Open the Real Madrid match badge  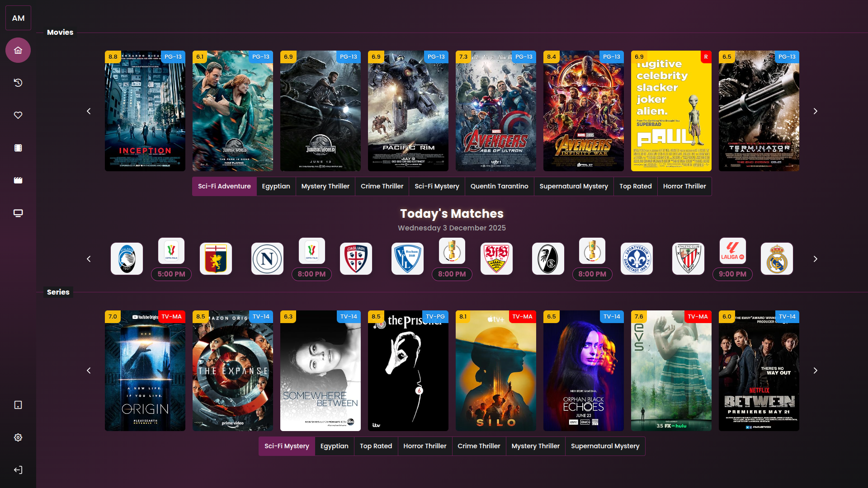pyautogui.click(x=776, y=258)
